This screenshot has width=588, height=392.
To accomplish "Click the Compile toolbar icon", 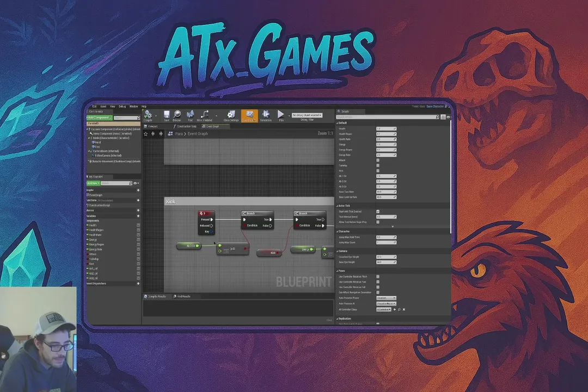I will pos(148,115).
